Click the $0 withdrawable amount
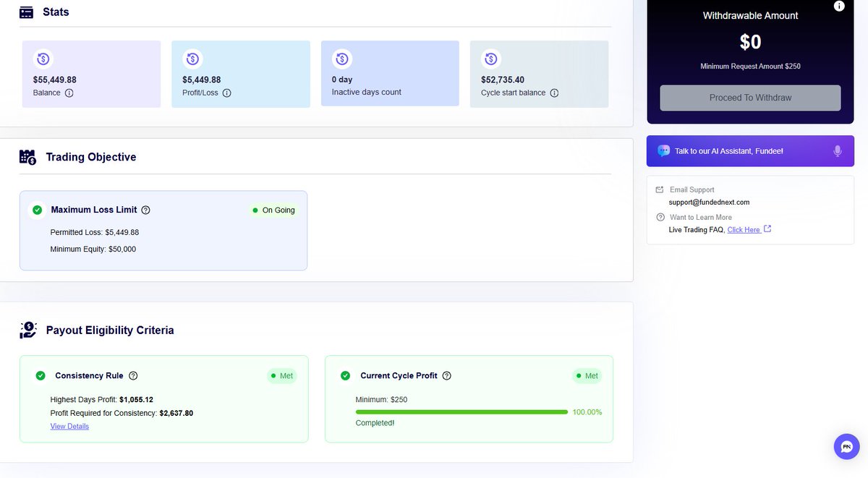This screenshot has height=478, width=868. click(750, 42)
